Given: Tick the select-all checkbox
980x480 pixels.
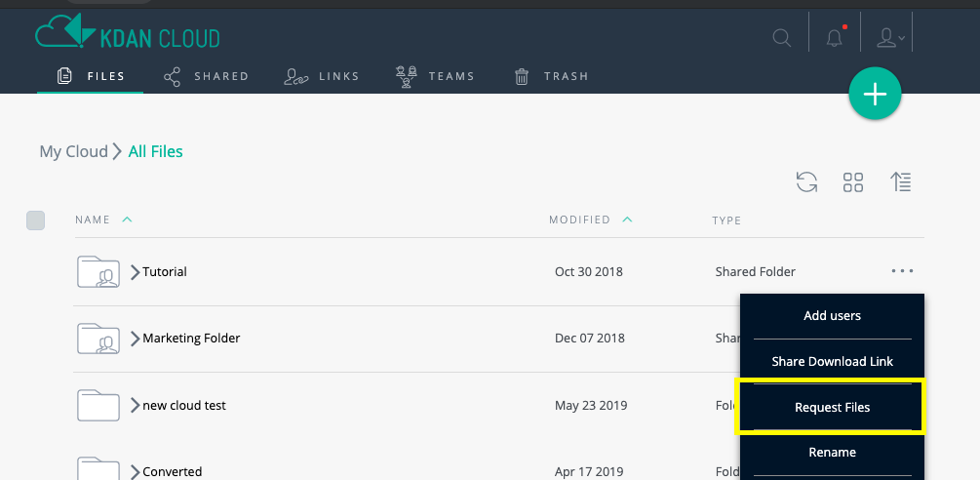Looking at the screenshot, I should [x=36, y=220].
